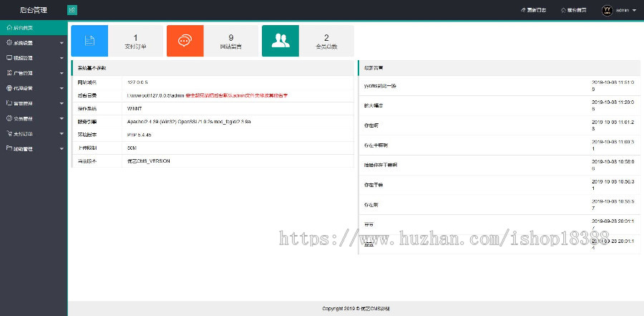Click the folder icon for 辅助管理
The height and width of the screenshot is (316, 644).
(x=9, y=149)
